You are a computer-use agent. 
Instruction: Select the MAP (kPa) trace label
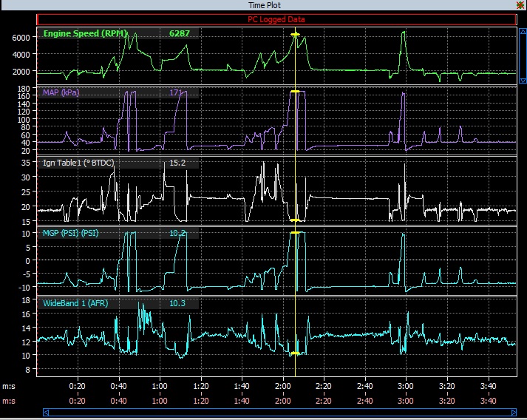coord(61,92)
